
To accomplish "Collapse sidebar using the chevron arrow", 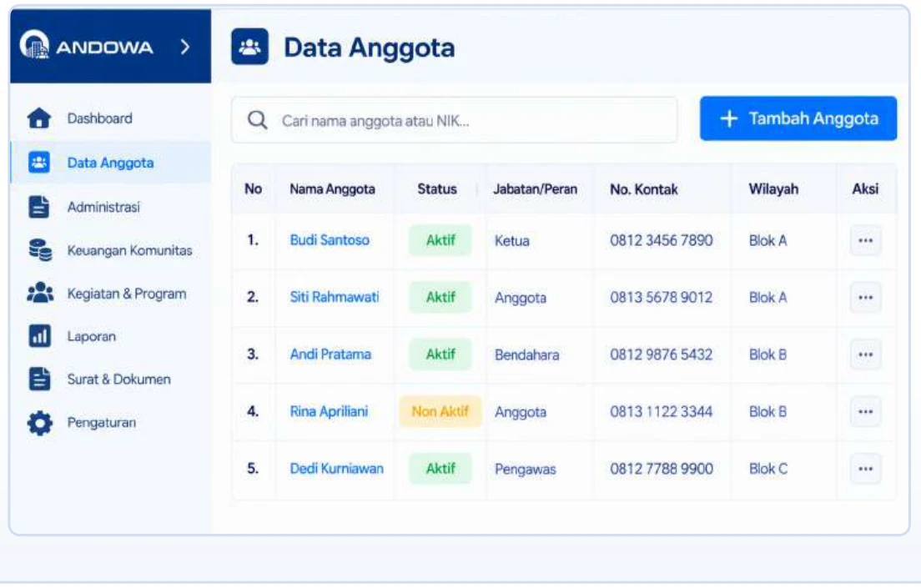I will coord(185,47).
